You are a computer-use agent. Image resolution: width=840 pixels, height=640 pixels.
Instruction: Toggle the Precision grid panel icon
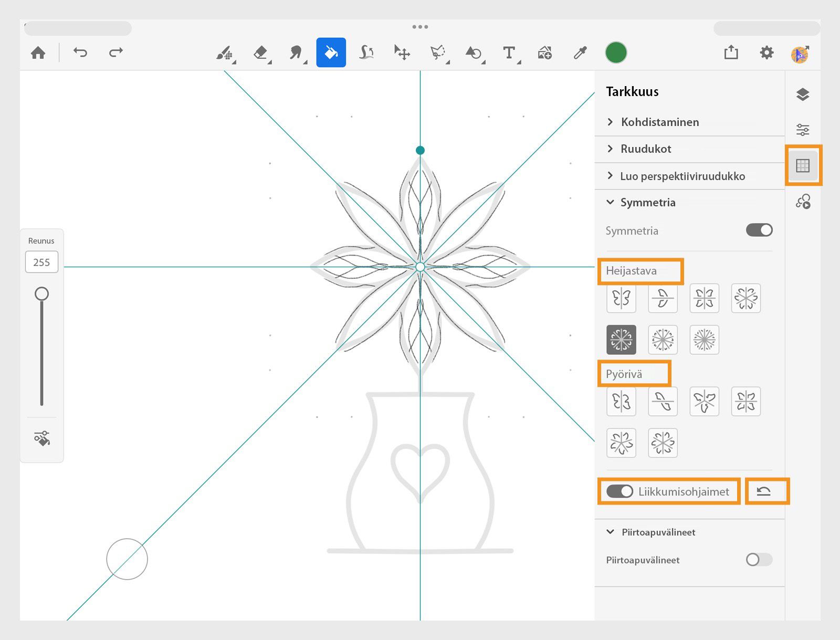coord(803,166)
